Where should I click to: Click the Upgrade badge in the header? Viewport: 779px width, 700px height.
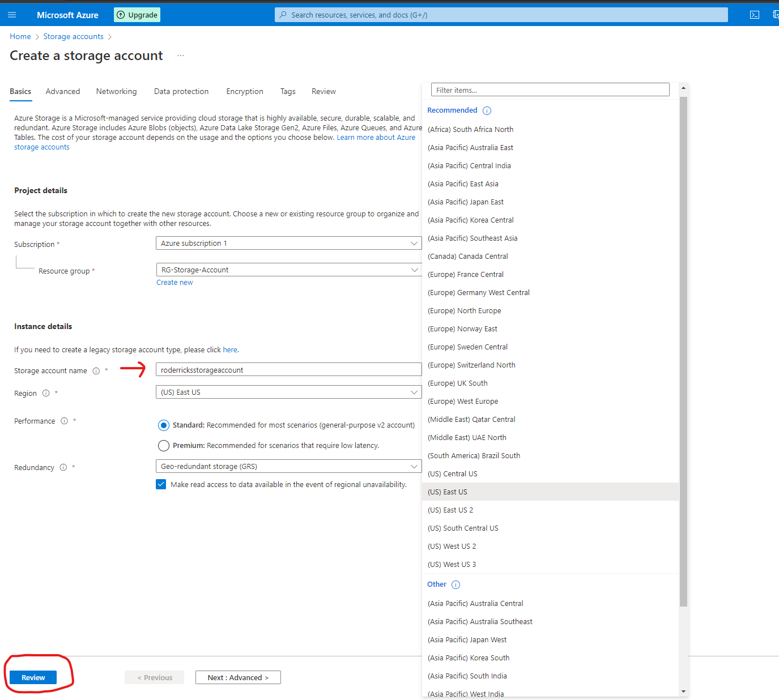click(x=137, y=15)
